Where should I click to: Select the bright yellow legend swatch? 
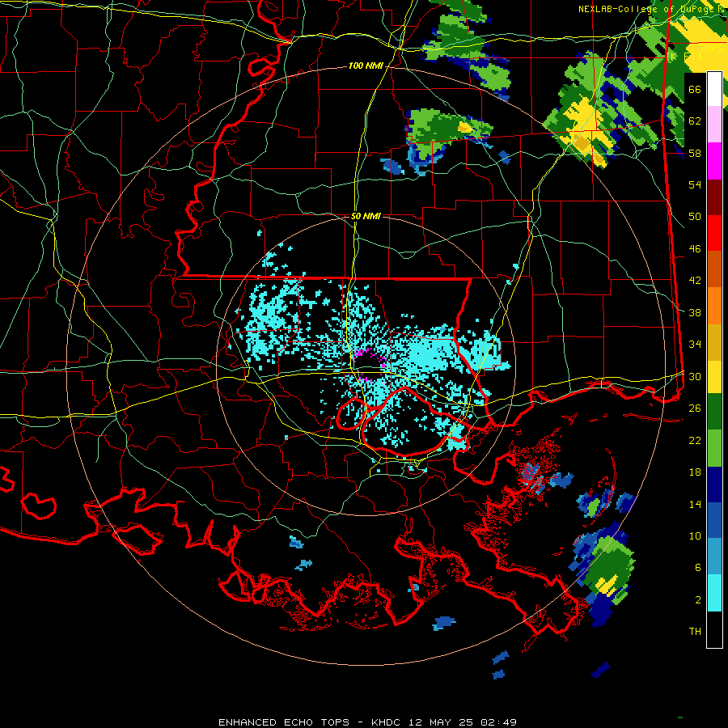pos(714,377)
